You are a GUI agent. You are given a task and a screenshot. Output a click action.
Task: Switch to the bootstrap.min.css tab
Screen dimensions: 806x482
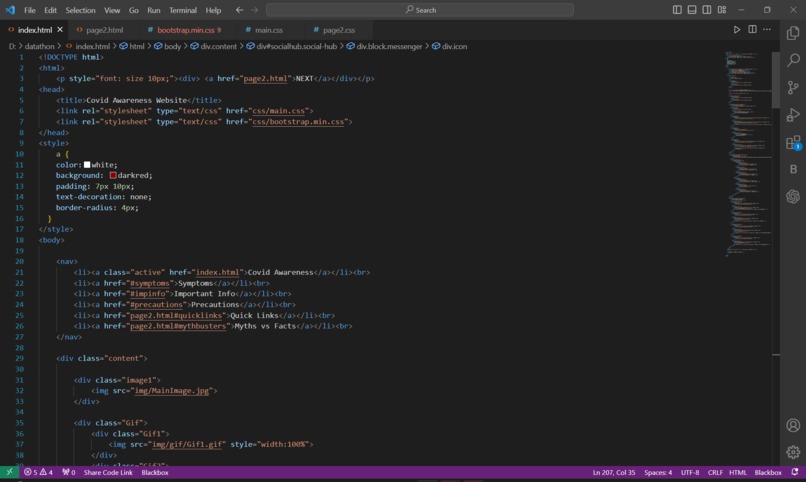pos(185,30)
